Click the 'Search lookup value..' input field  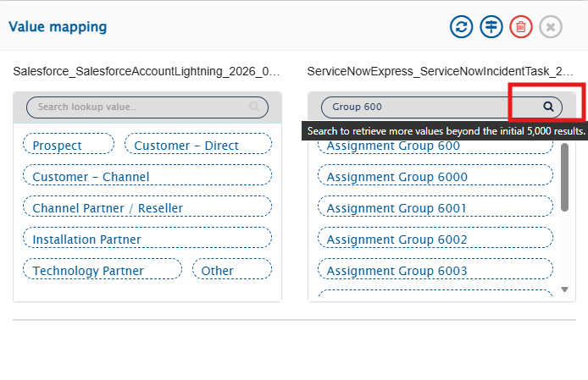tap(140, 107)
